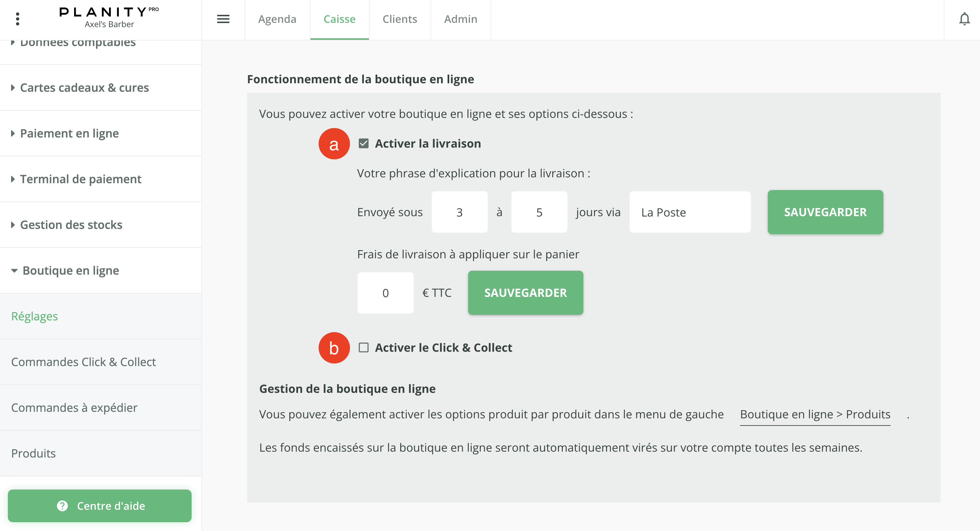Expand the Paiement en ligne section
Image resolution: width=980 pixels, height=531 pixels.
pyautogui.click(x=69, y=133)
